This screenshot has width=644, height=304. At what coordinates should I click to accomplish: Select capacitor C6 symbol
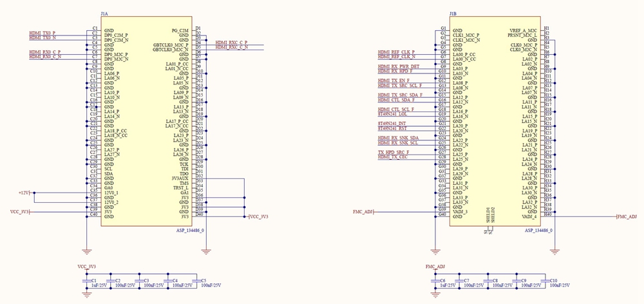436,281
